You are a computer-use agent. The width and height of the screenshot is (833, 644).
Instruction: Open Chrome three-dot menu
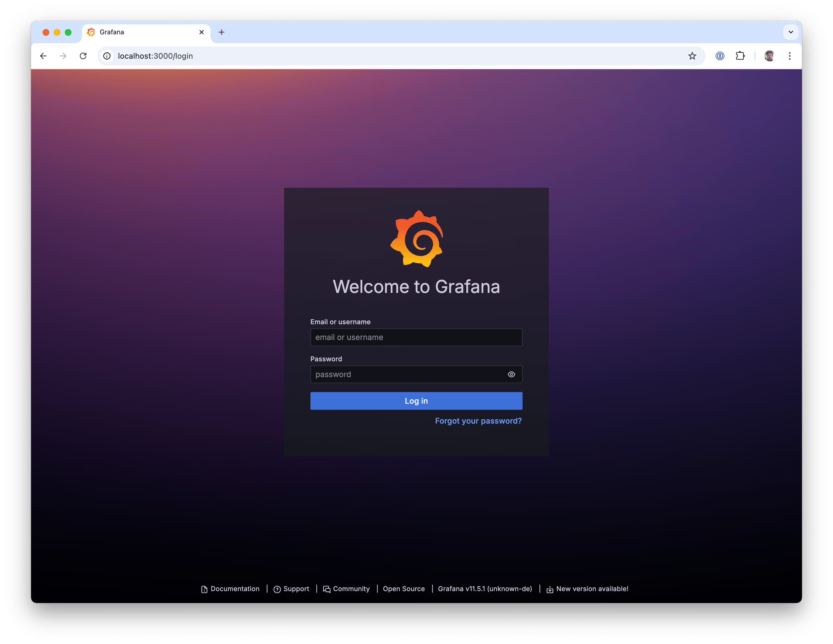click(x=790, y=56)
